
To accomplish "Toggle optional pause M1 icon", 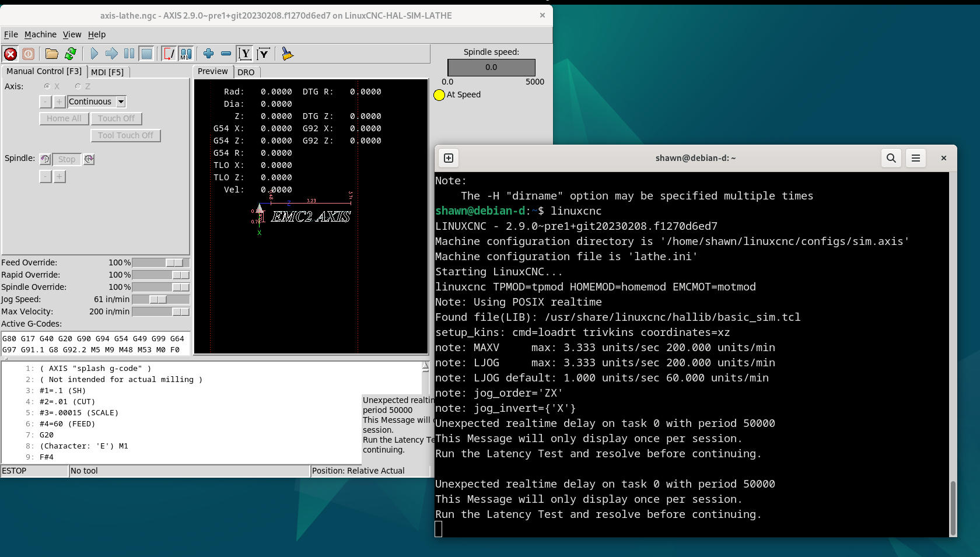I will [x=186, y=54].
